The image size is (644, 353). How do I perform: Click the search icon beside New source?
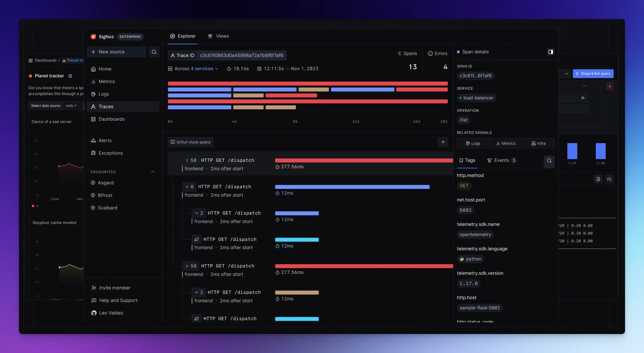tap(154, 52)
